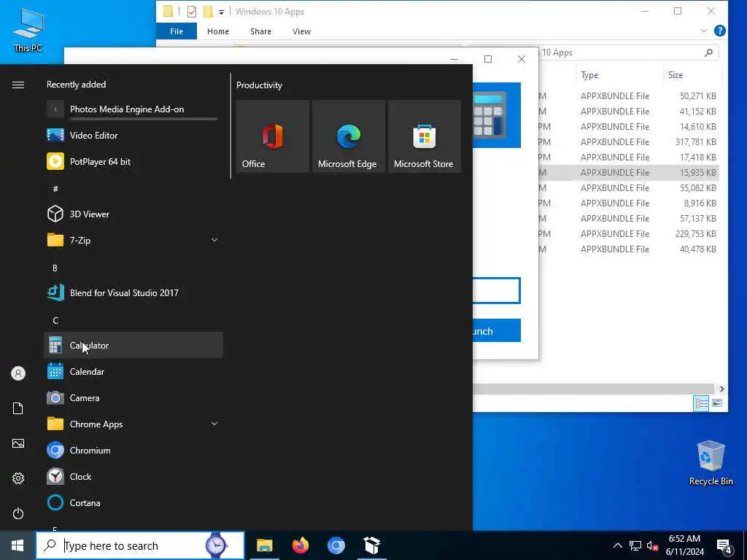This screenshot has height=560, width=747.
Task: Open Cortana in the app list
Action: coord(133,502)
